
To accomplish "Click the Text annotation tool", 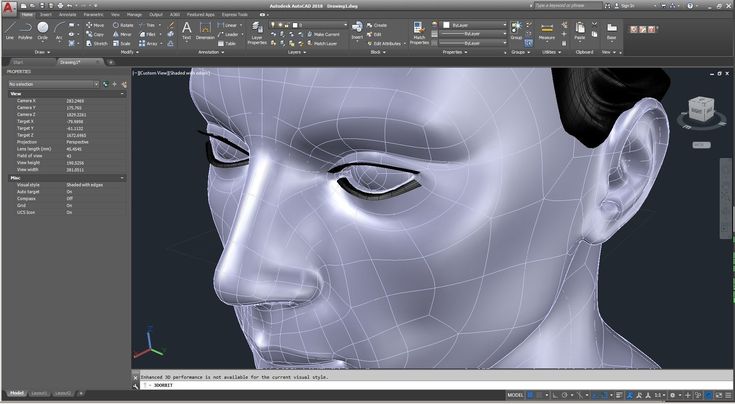I will click(x=187, y=31).
